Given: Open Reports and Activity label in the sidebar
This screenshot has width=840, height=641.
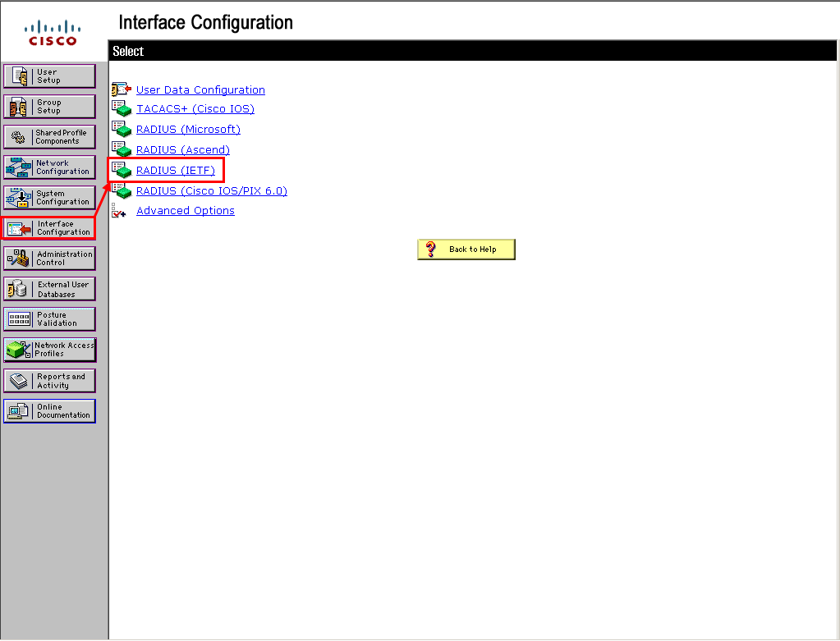Looking at the screenshot, I should pyautogui.click(x=61, y=382).
